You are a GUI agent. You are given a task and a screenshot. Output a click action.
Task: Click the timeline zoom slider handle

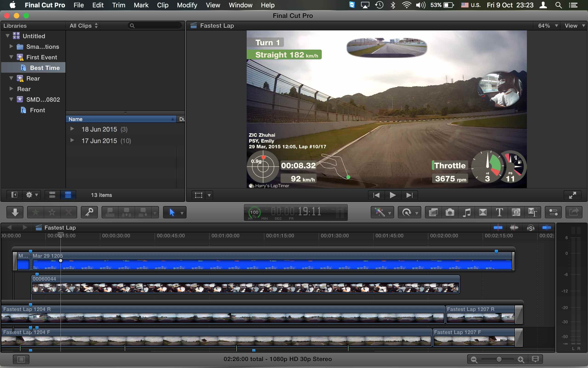499,359
